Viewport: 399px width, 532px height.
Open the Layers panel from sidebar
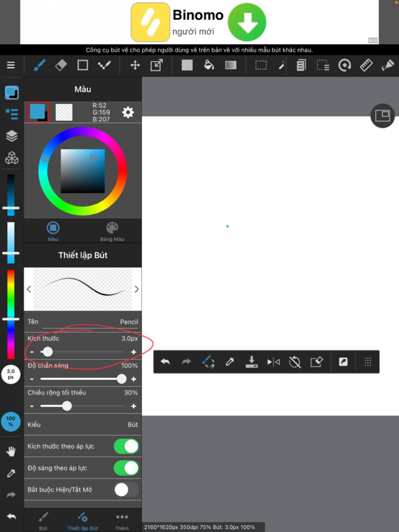(12, 136)
